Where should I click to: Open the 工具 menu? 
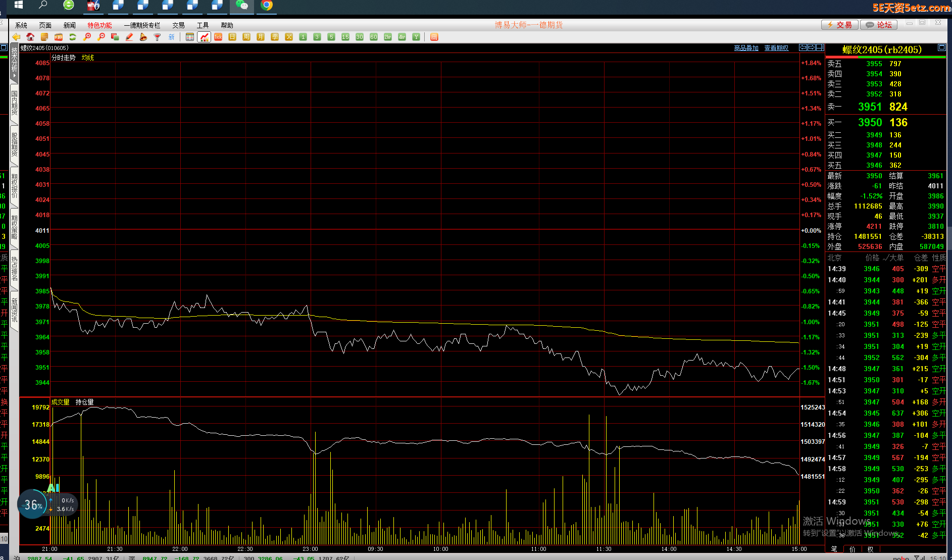point(203,25)
